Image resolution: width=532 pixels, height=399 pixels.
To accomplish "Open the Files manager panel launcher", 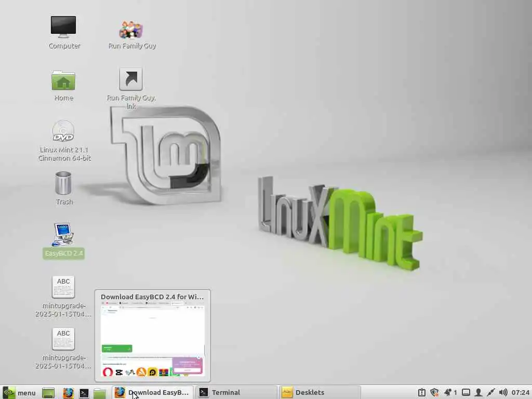I will (x=100, y=393).
